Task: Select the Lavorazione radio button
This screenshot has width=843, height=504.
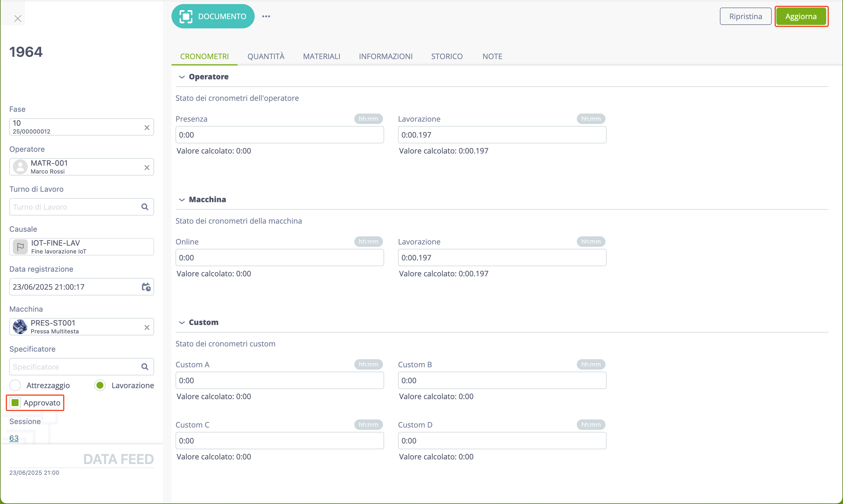Action: [x=100, y=386]
